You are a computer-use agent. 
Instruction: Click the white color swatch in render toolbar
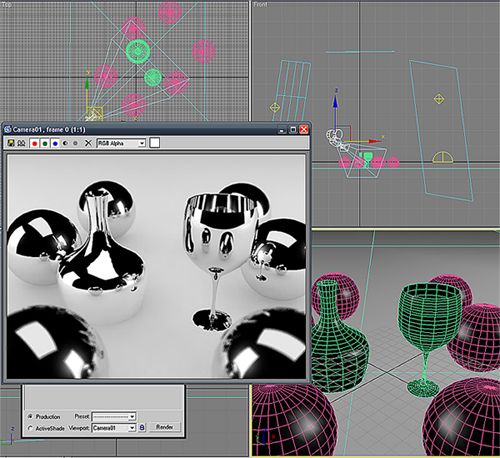pos(155,143)
